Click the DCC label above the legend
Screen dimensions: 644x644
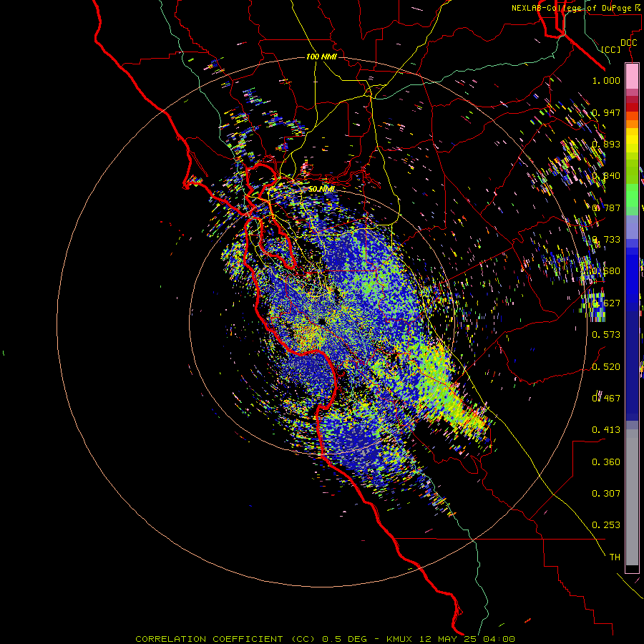(628, 43)
